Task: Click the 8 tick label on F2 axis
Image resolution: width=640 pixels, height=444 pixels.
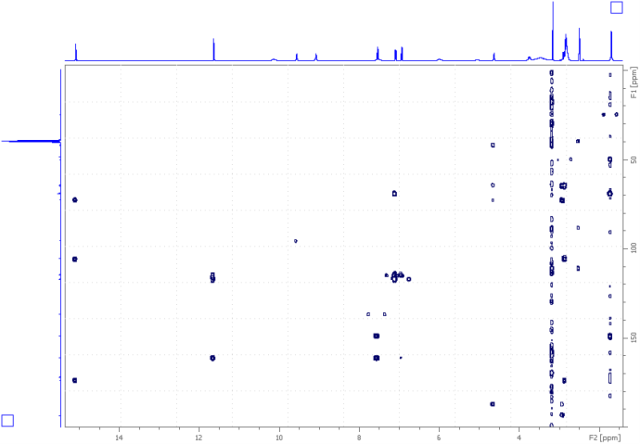Action: 358,437
